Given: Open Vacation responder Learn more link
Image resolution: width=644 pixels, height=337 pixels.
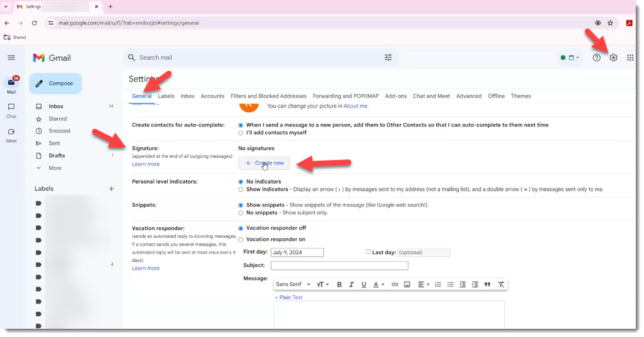Looking at the screenshot, I should pos(146,269).
